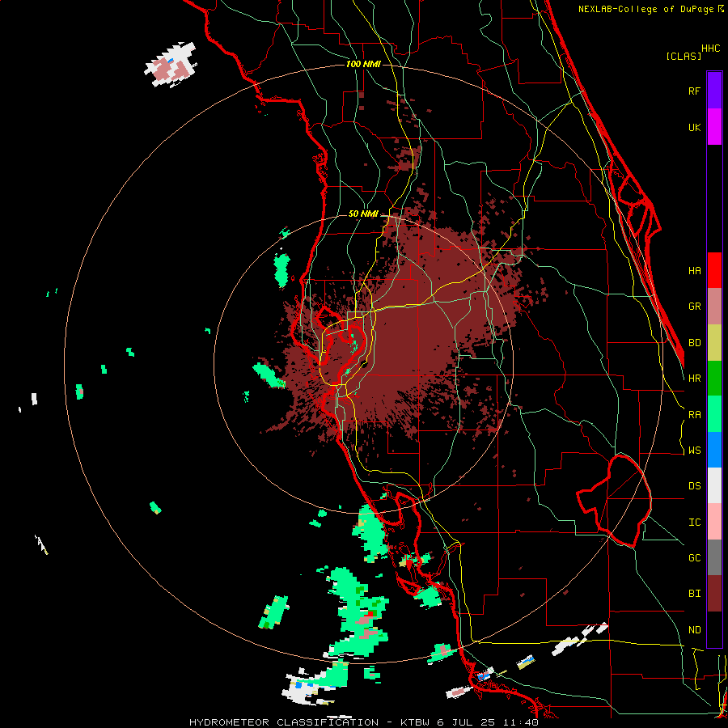Select the IC legend label
Screen dimensions: 728x728
point(694,523)
